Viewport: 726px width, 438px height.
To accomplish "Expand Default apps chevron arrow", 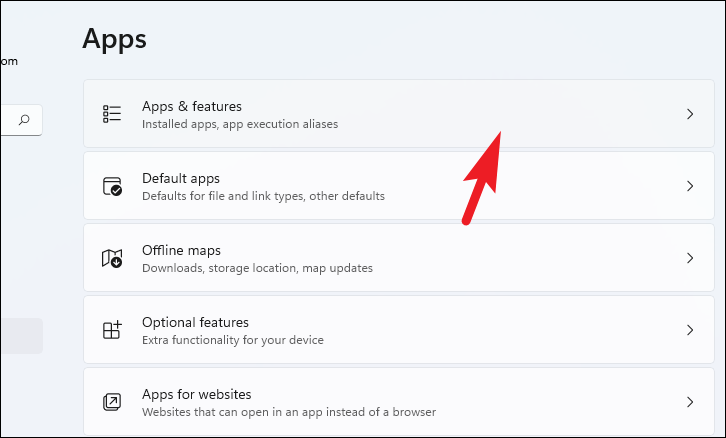I will [x=690, y=186].
